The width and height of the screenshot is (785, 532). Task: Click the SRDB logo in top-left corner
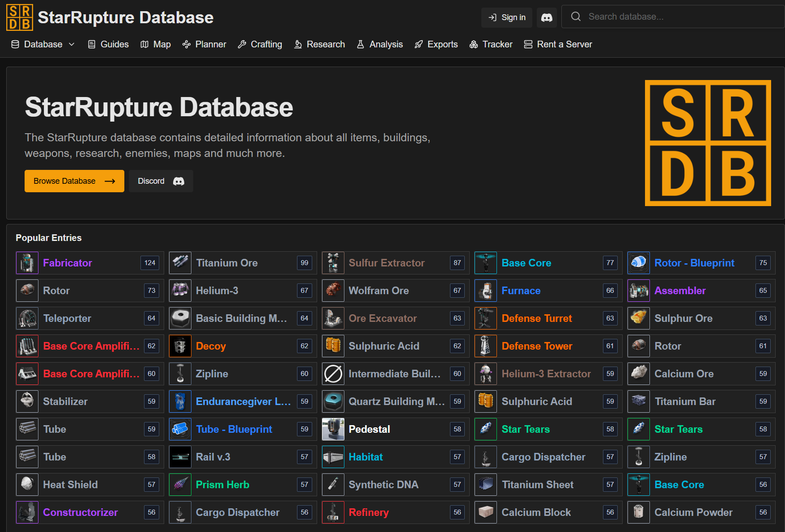(20, 17)
